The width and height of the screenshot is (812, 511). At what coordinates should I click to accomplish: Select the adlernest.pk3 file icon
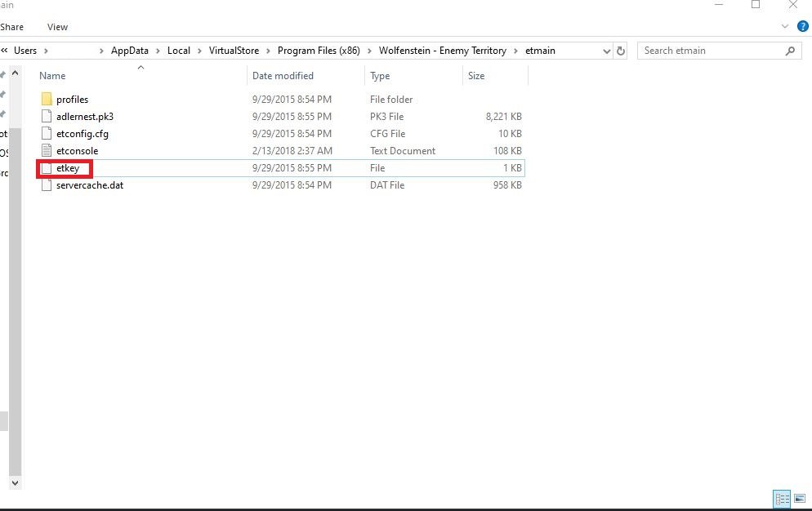(x=47, y=116)
